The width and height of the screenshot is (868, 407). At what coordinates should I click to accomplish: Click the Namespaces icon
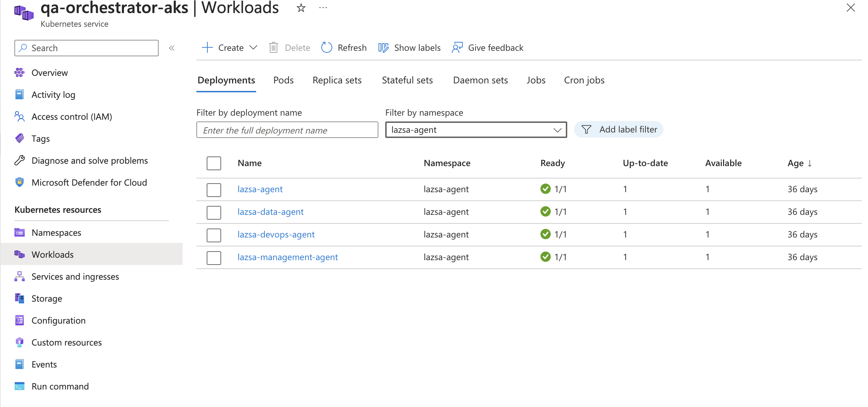tap(20, 232)
